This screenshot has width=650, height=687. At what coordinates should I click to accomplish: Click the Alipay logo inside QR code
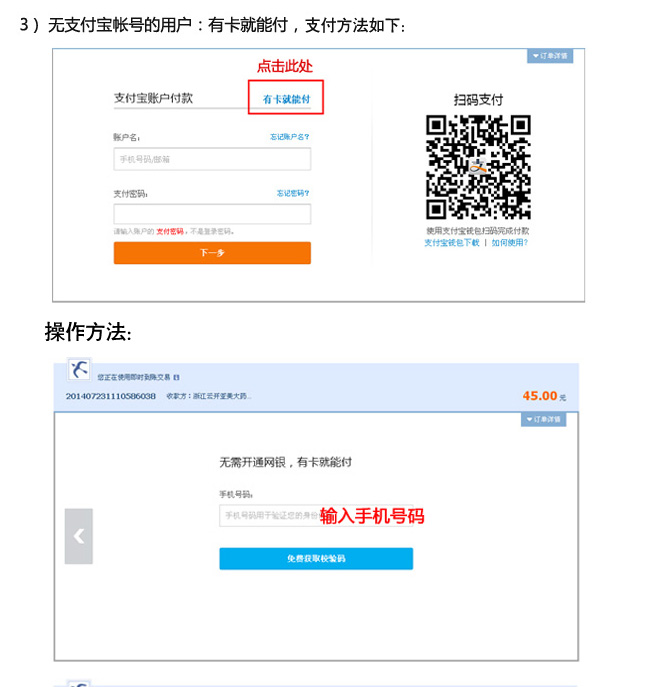[x=478, y=167]
